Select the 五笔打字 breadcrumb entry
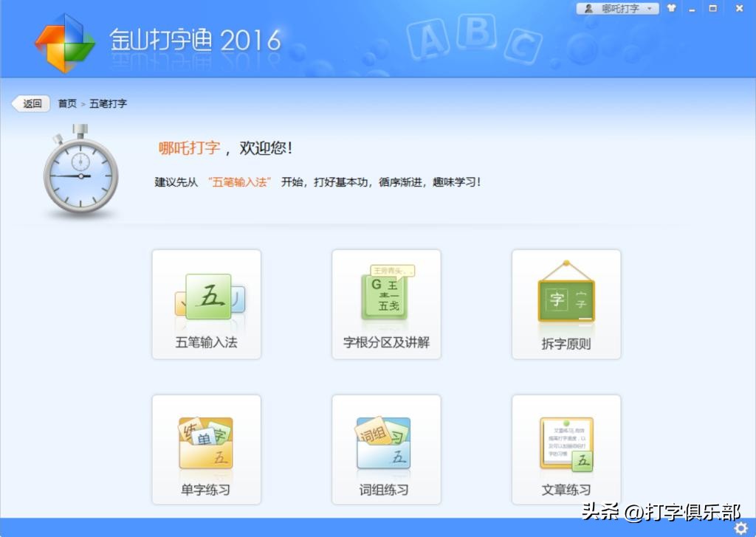Viewport: 756px width, 537px height. click(x=108, y=103)
